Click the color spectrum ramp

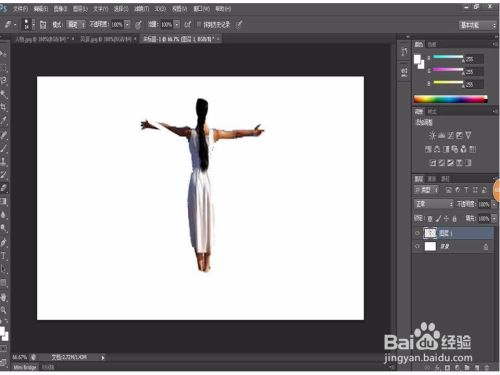pyautogui.click(x=450, y=99)
